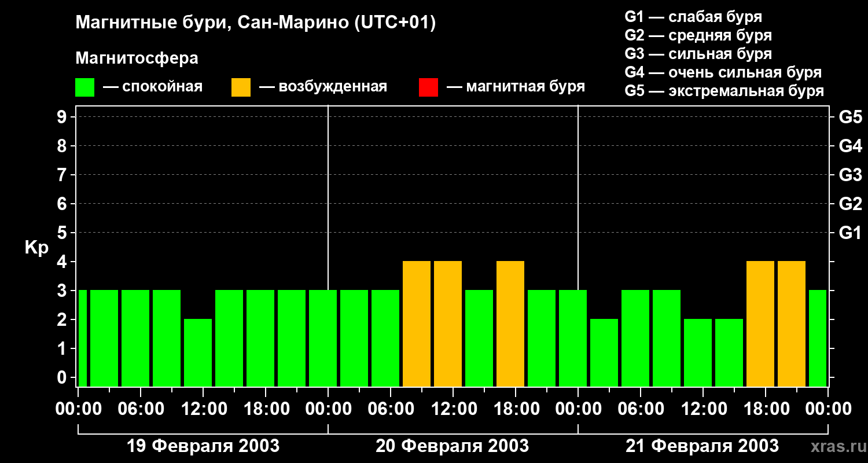Click the date label '21 Февраля 2003'
Image resolution: width=868 pixels, height=463 pixels.
tap(703, 446)
